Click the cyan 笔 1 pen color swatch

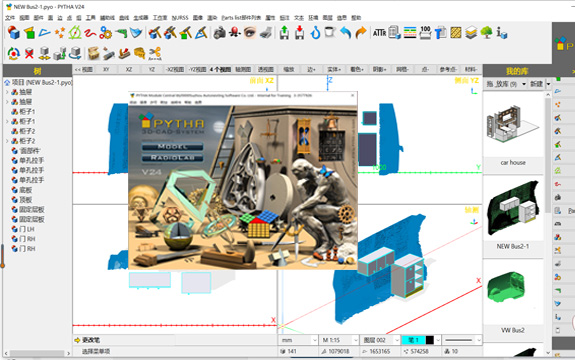(413, 340)
